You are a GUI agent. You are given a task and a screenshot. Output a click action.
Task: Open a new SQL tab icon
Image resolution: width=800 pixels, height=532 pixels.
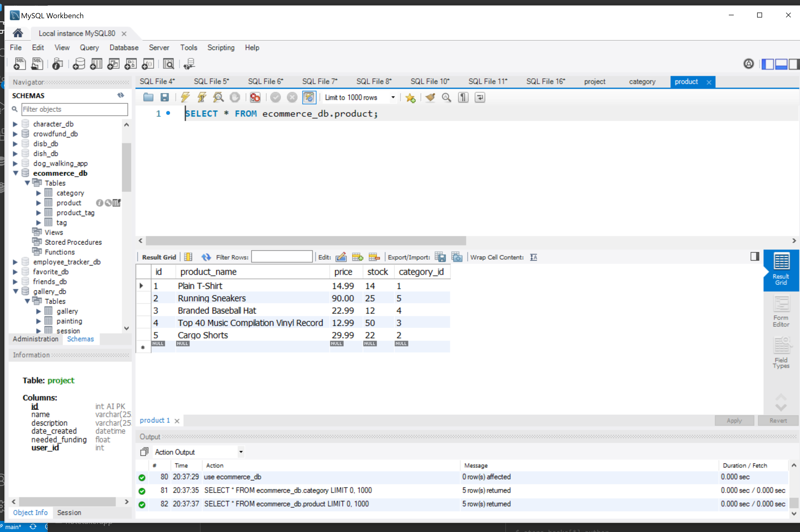tap(19, 64)
